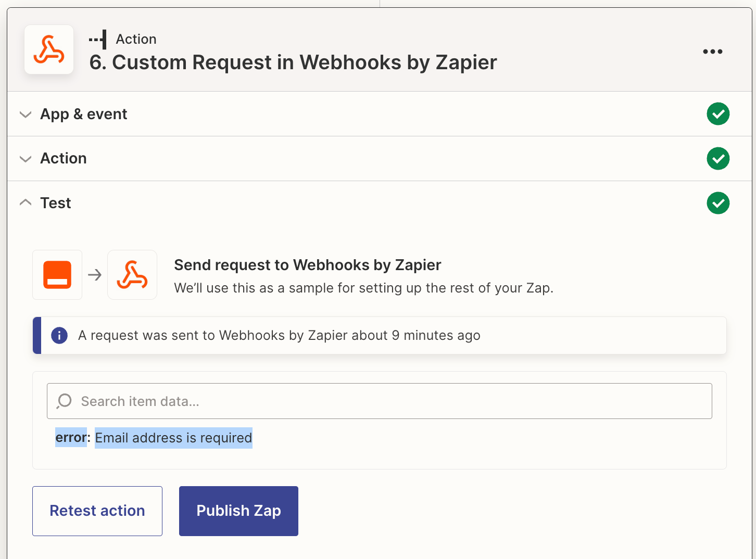Click the Retest action button
The width and height of the screenshot is (756, 559).
97,511
